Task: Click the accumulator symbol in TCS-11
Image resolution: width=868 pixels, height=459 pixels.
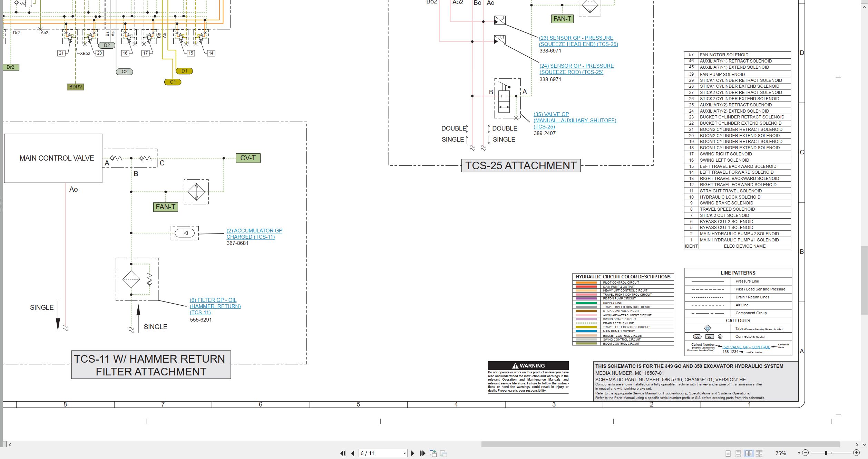Action: [x=185, y=233]
